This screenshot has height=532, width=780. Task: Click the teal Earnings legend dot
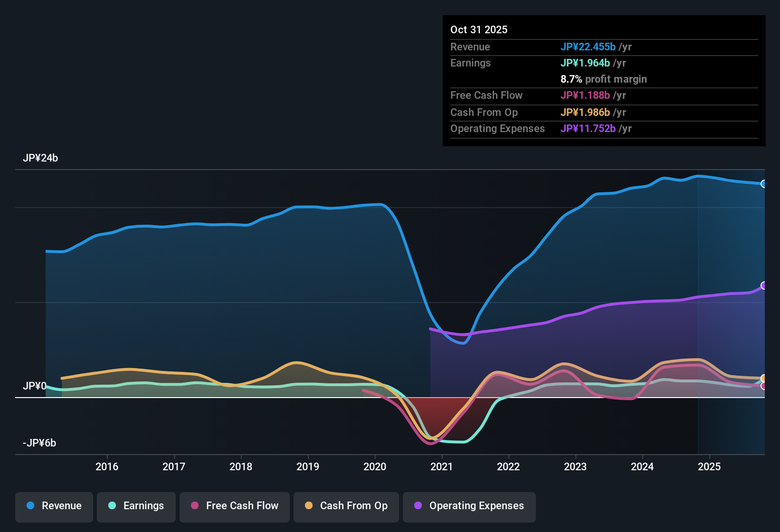[112, 506]
